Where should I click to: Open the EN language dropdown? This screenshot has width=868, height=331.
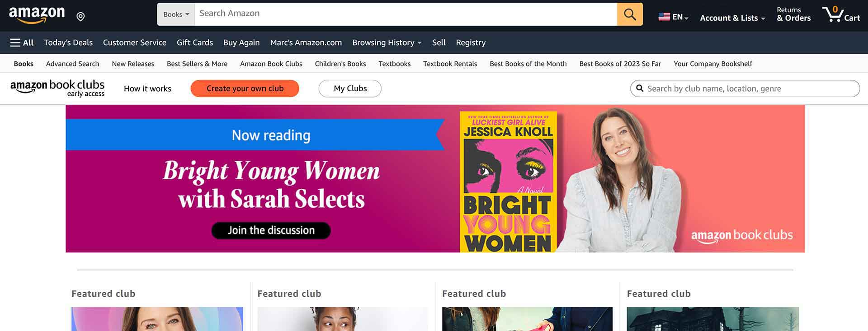(680, 17)
